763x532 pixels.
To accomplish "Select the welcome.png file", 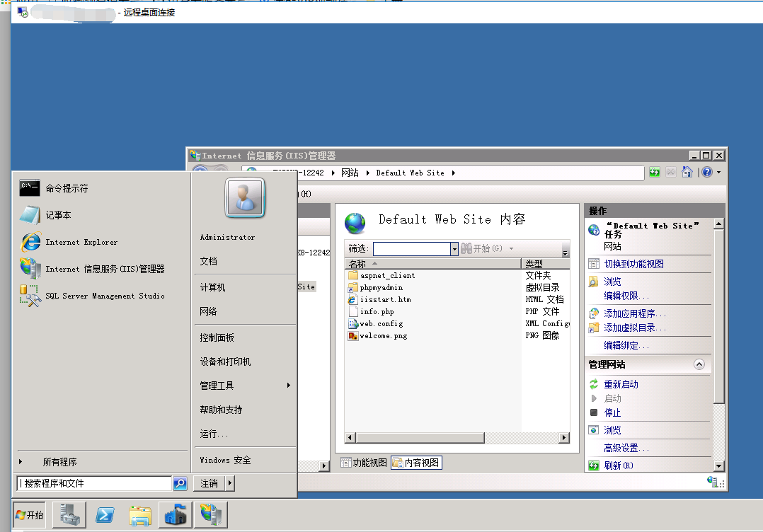I will [378, 336].
